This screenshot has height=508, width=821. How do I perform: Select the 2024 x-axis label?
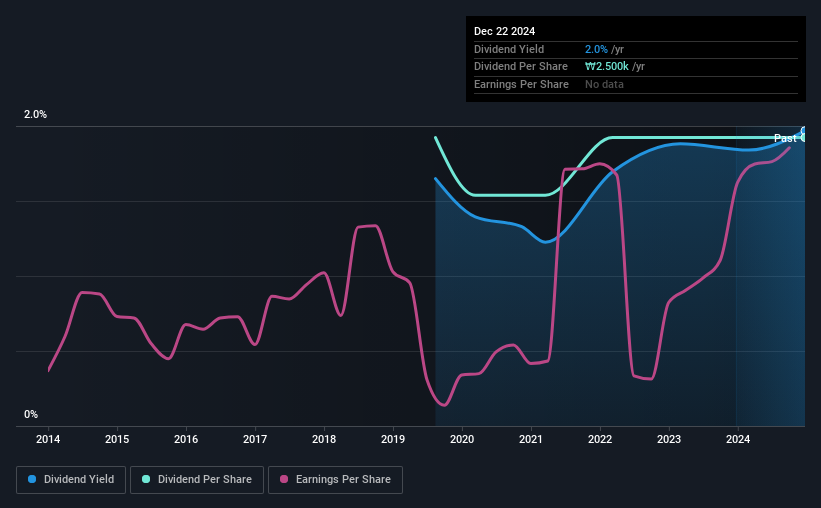(738, 439)
